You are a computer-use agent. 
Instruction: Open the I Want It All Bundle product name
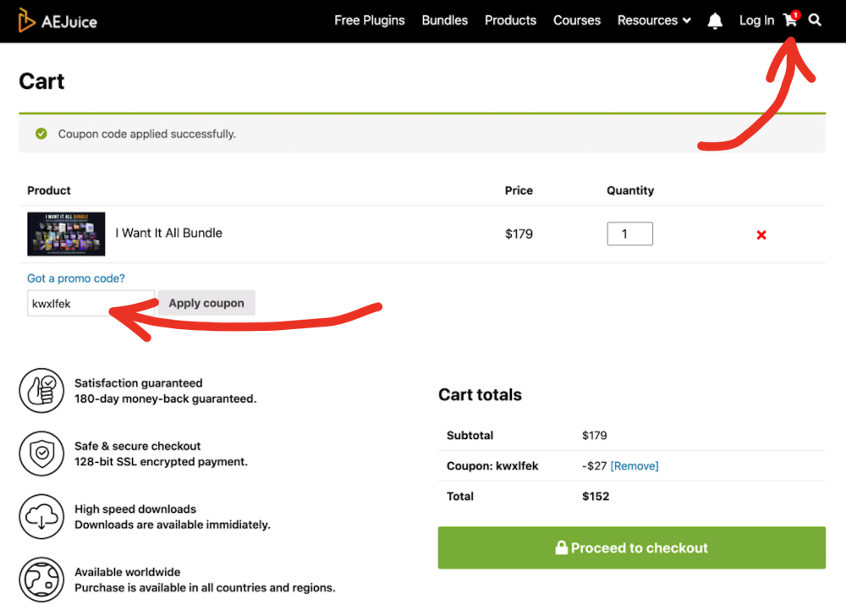(169, 233)
